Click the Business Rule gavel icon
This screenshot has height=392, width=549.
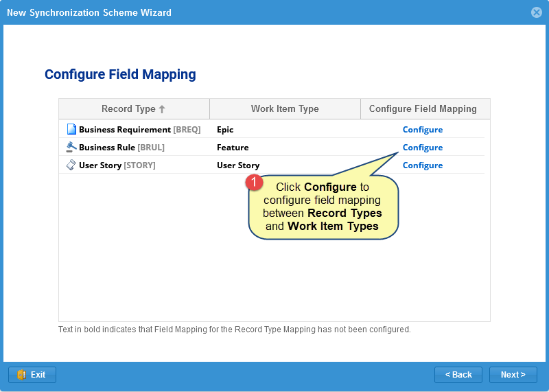point(71,147)
